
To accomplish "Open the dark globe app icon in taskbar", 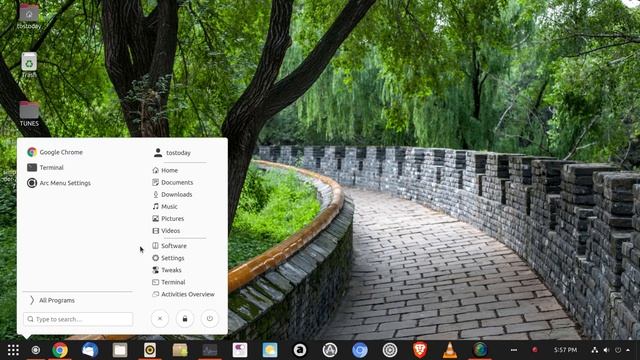I will click(480, 350).
